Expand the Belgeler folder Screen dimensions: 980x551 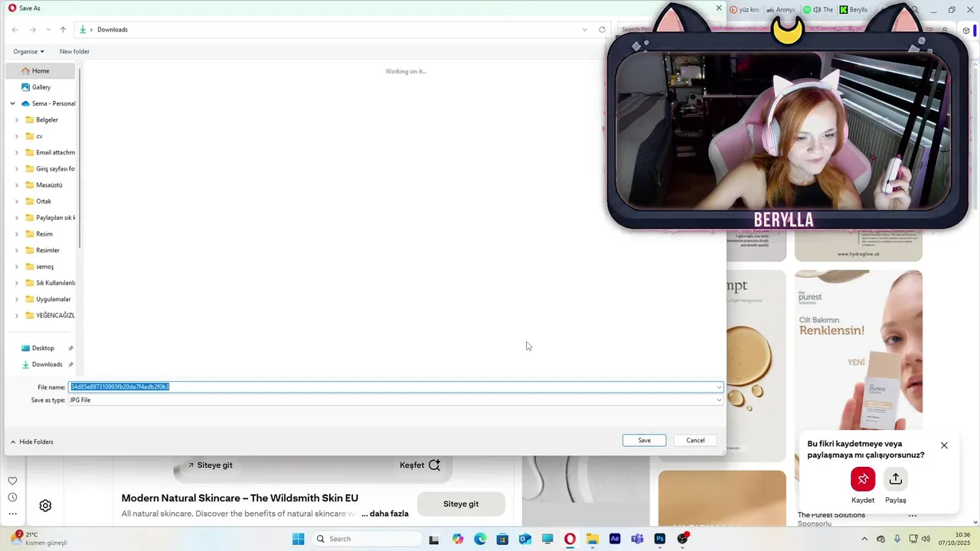(17, 120)
